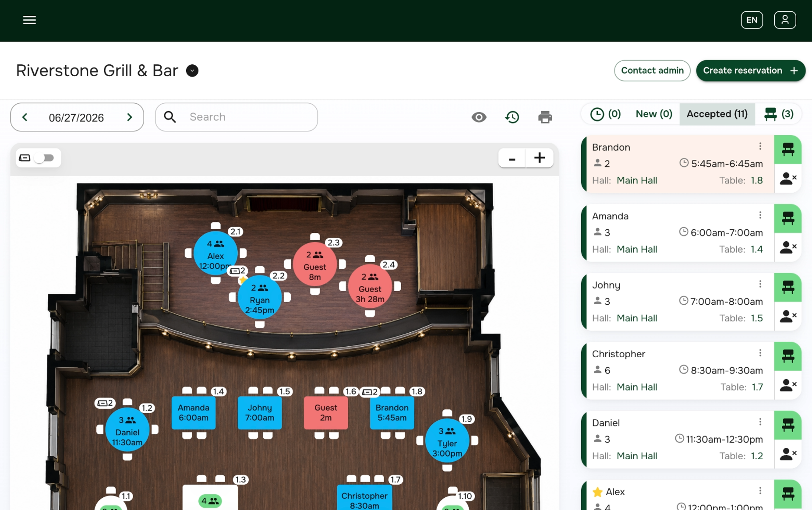This screenshot has width=812, height=510.
Task: Click table 1.4 link in Amanda's card
Action: (756, 249)
